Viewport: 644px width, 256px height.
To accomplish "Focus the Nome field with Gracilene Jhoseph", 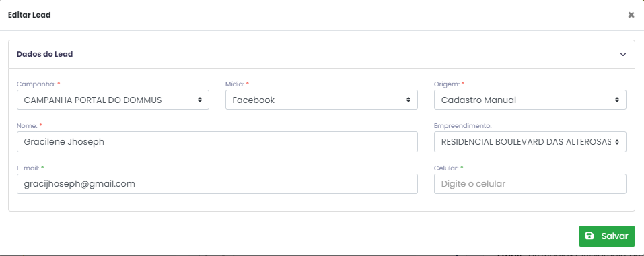I will coord(217,141).
